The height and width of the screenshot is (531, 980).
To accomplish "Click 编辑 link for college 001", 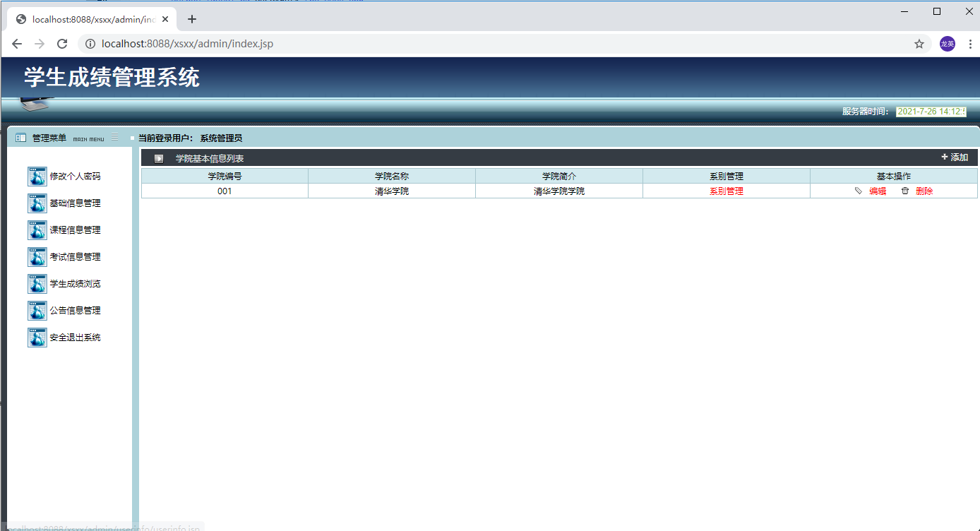I will click(878, 191).
